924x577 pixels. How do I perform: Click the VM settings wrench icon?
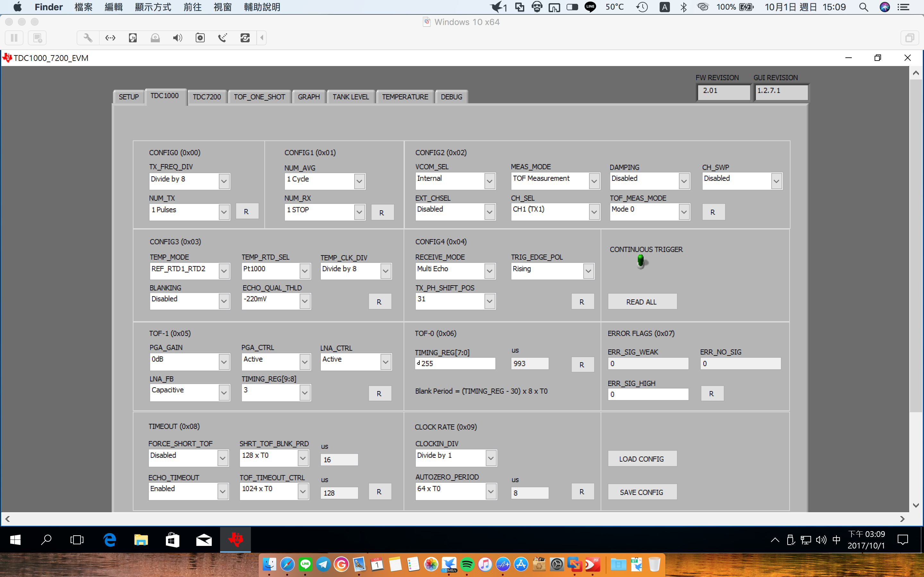88,38
